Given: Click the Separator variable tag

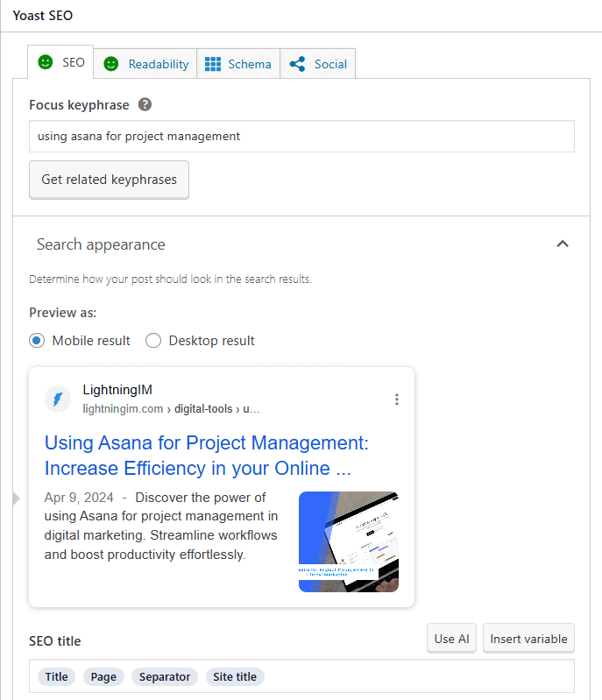Looking at the screenshot, I should click(165, 677).
